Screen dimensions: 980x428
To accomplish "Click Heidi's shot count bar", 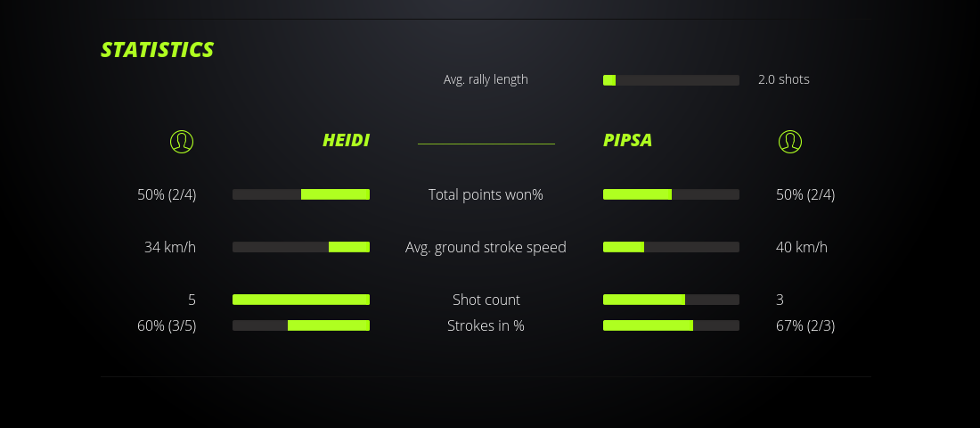I will [301, 300].
